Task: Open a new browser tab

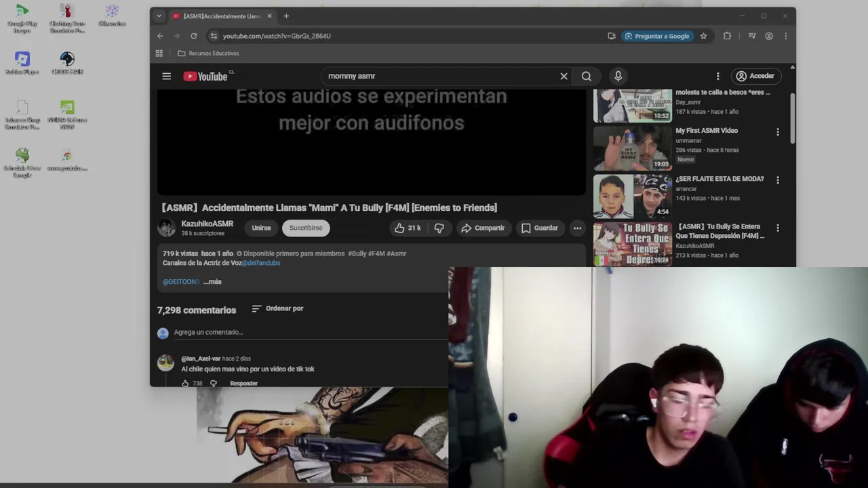Action: [x=286, y=16]
